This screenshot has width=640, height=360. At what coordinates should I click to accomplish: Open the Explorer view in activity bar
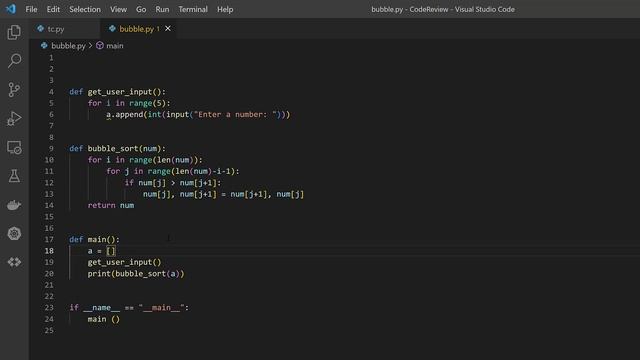[14, 32]
